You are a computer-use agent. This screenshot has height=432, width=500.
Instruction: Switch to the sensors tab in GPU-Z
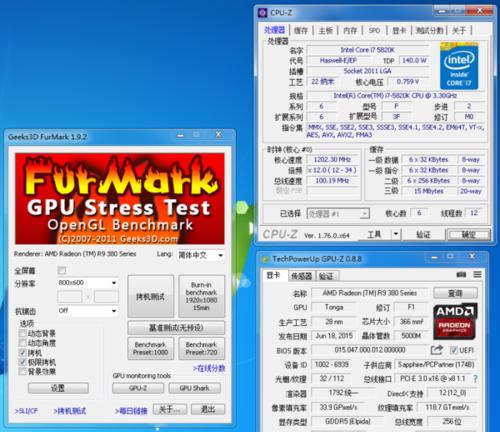(301, 276)
